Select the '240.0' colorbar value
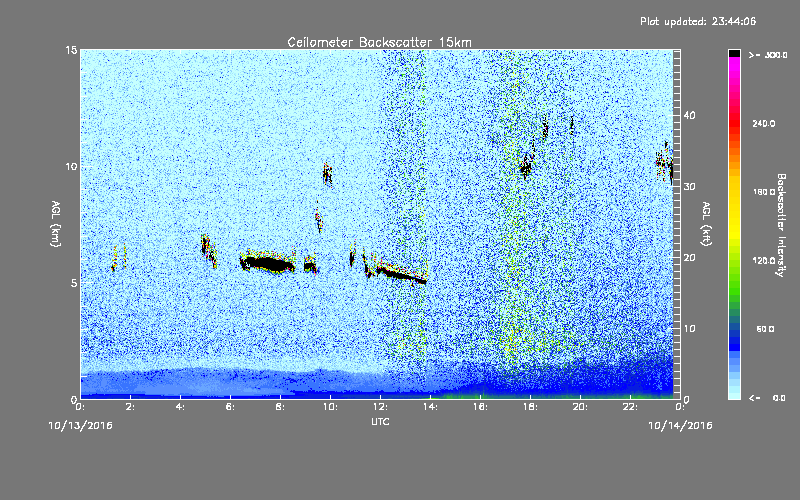The width and height of the screenshot is (800, 500). 763,123
